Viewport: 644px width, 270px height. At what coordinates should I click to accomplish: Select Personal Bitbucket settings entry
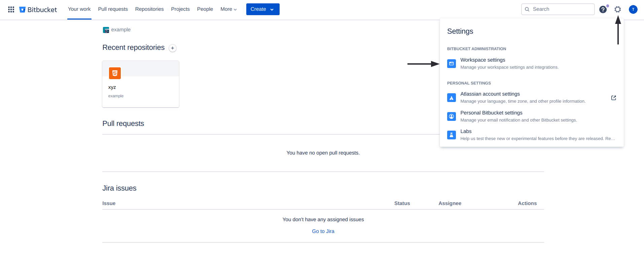(532, 116)
